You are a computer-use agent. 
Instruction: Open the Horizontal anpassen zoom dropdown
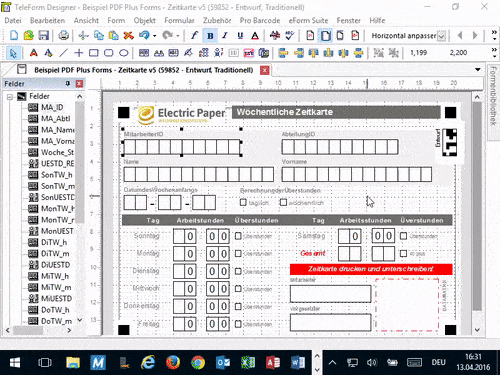tap(441, 36)
